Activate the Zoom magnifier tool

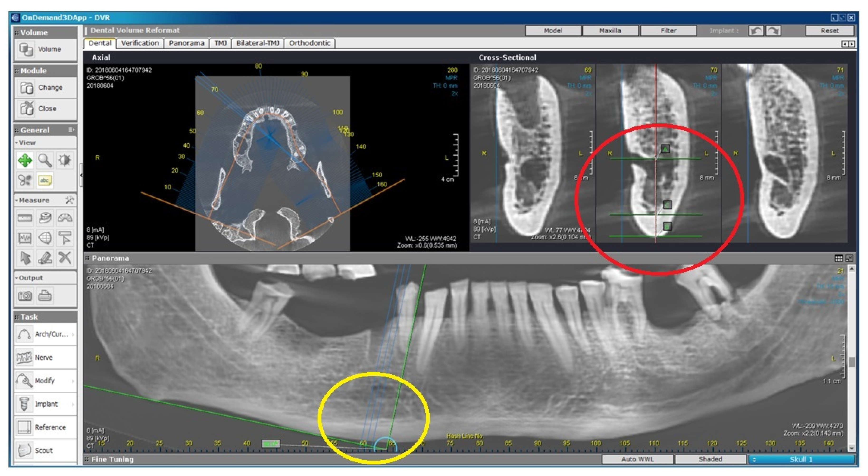point(45,160)
